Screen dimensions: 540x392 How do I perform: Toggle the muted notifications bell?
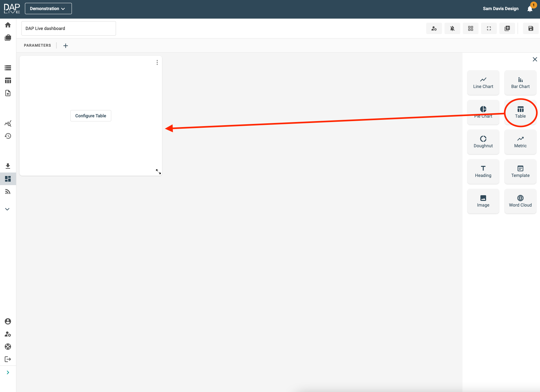452,28
